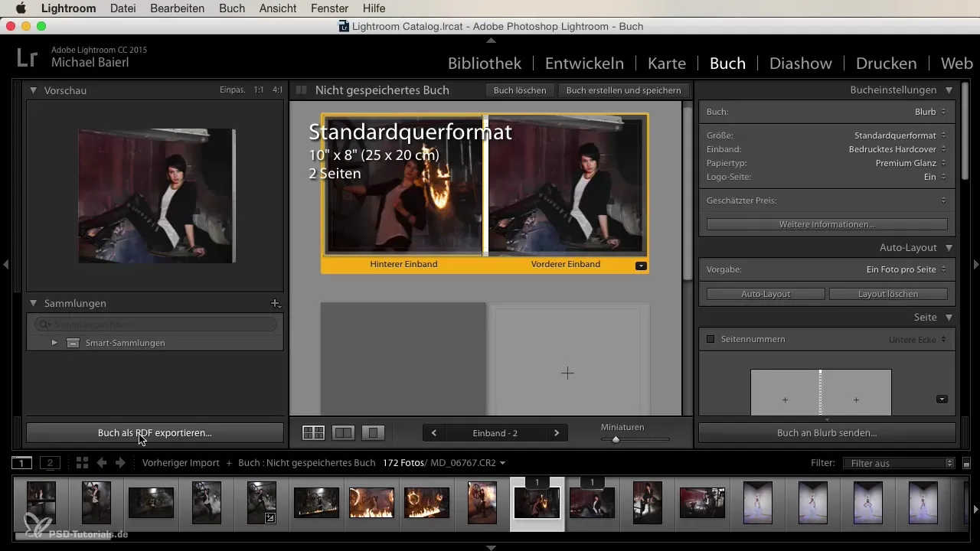Screen dimensions: 980x551
Task: Click Sammlungen filter search field
Action: pos(156,324)
